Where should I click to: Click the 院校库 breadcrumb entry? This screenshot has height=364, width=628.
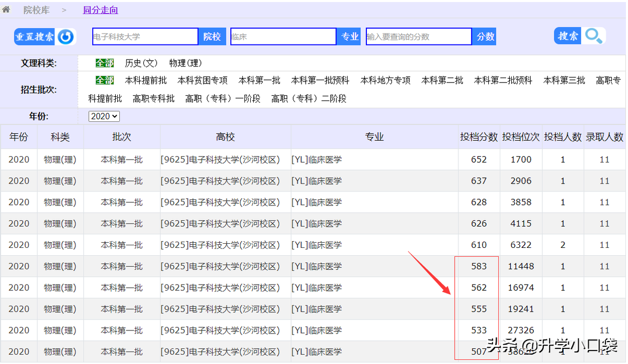37,9
